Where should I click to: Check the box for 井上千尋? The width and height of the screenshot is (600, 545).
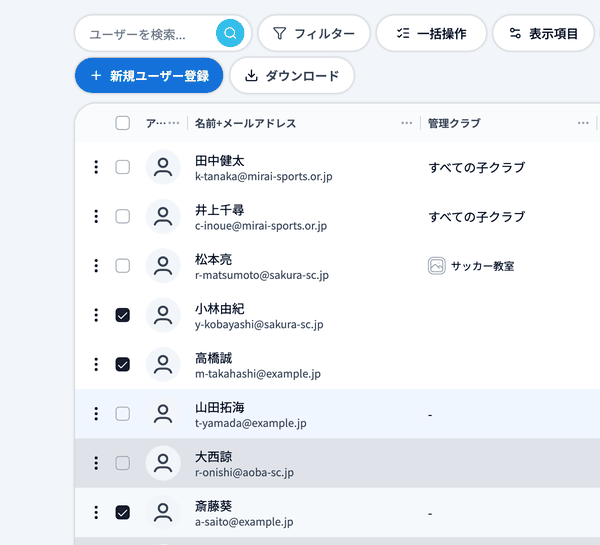[122, 216]
